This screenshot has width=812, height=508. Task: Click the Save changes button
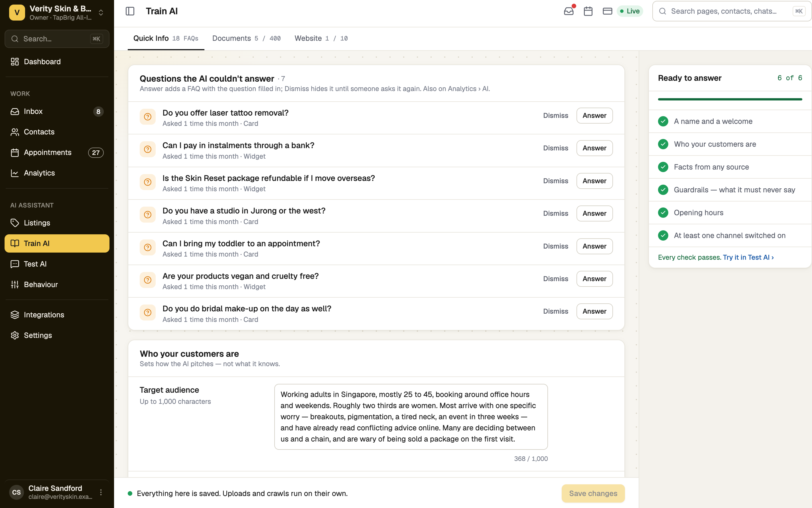coord(593,493)
